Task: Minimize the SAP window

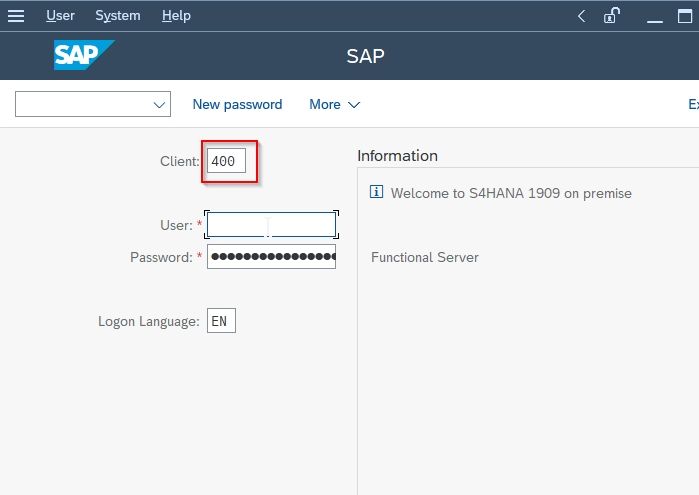Action: (654, 21)
